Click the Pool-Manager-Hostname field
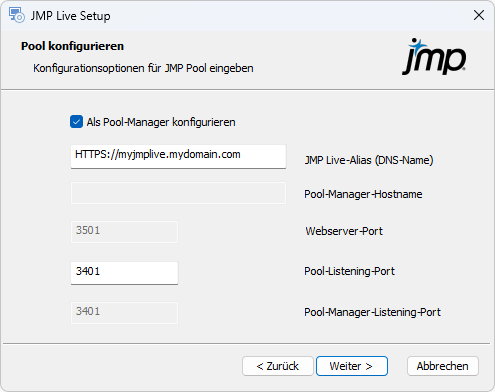Image resolution: width=495 pixels, height=392 pixels. coord(178,193)
